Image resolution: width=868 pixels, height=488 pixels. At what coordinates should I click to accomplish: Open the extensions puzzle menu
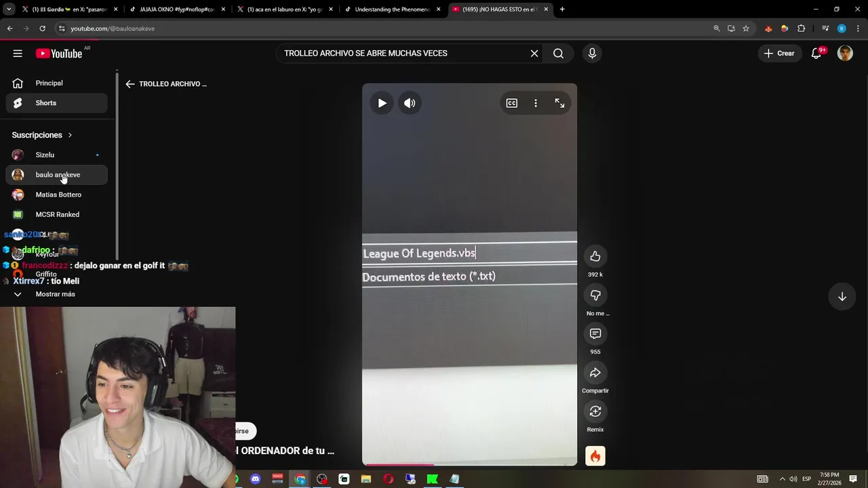802,28
